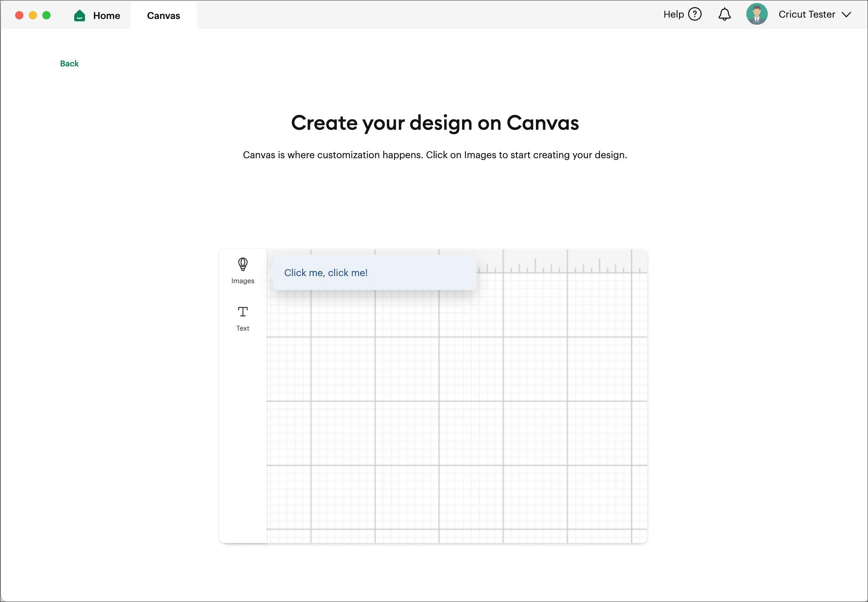The height and width of the screenshot is (602, 868).
Task: Click the Text label in sidebar
Action: click(243, 328)
